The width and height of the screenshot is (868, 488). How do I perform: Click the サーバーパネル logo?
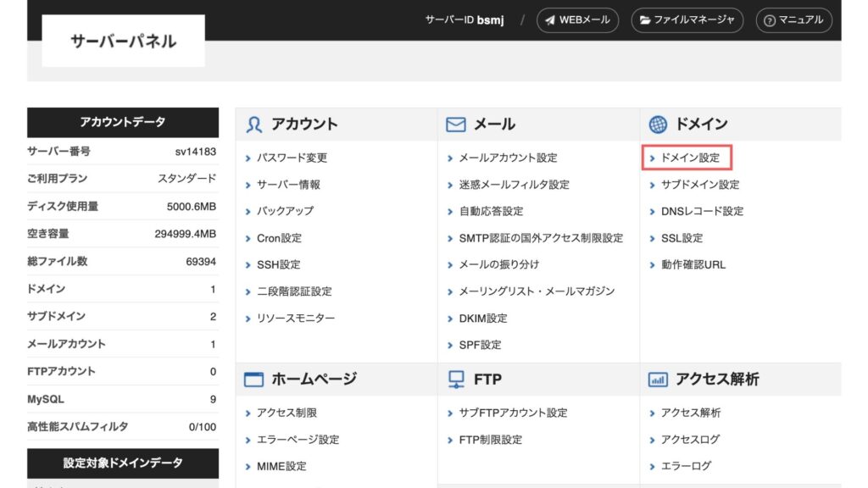(124, 41)
